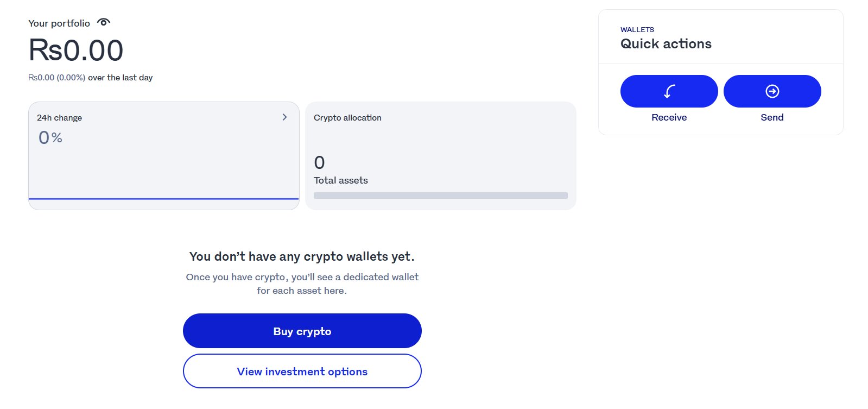Screen dimensions: 868x409
Task: Click the Total assets counter
Action: pos(340,180)
